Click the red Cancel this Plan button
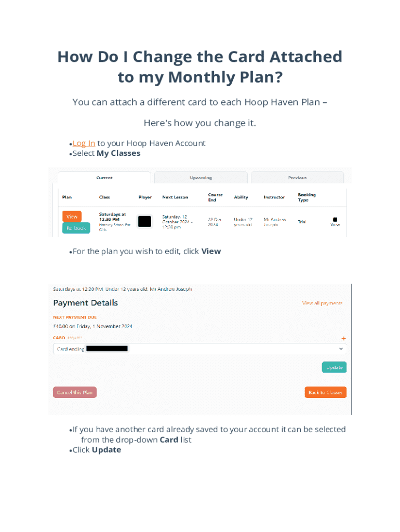400x532 pixels. coord(75,392)
